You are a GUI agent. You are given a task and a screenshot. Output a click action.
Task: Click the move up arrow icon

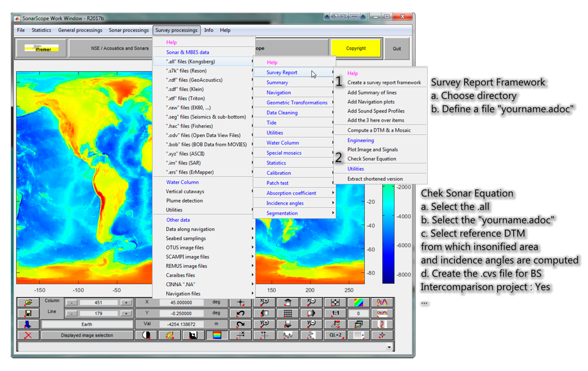coord(288,302)
